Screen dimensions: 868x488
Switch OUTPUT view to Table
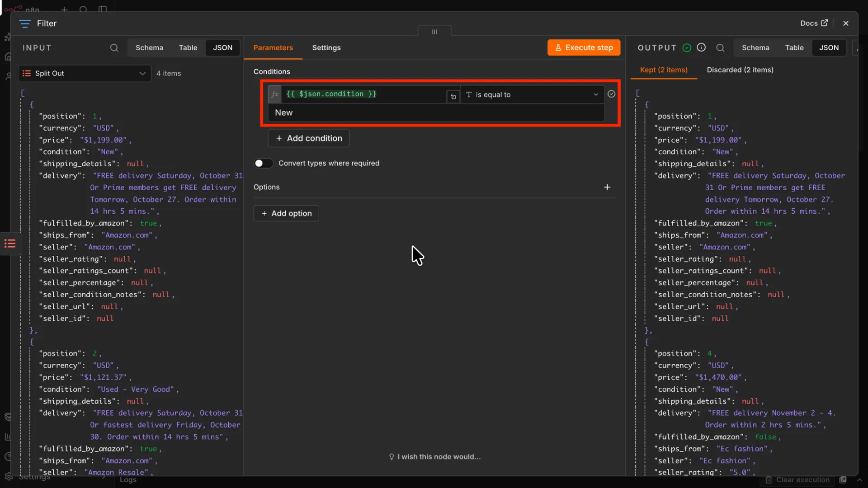pyautogui.click(x=794, y=48)
